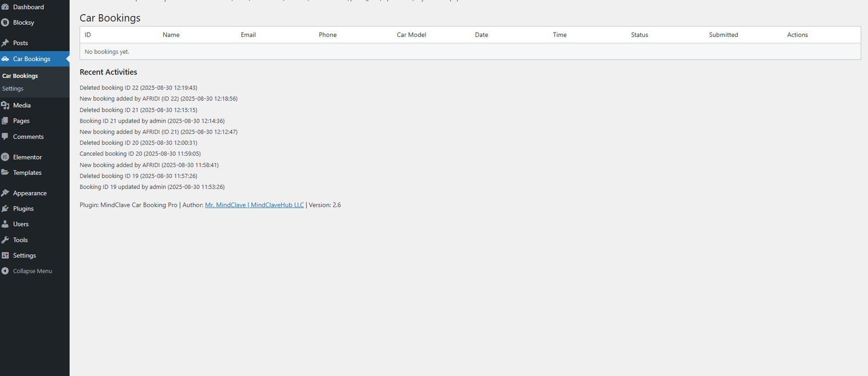Screen dimensions: 868x376
Task: Click the Elementor logo icon
Action: tap(5, 157)
